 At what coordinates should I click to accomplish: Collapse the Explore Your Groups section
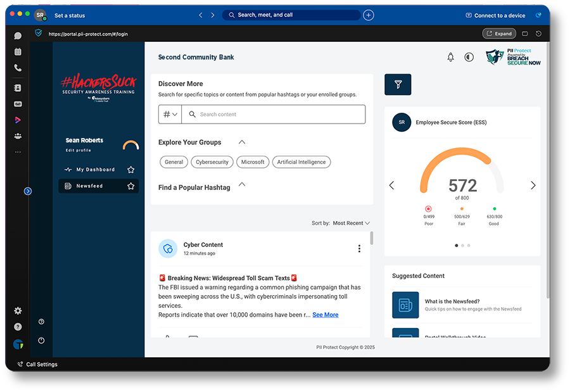coord(242,142)
